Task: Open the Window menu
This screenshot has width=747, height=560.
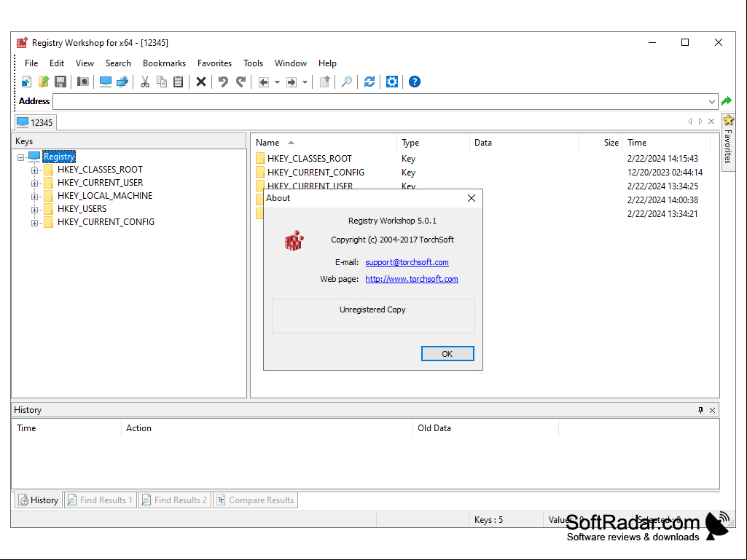Action: coord(291,63)
